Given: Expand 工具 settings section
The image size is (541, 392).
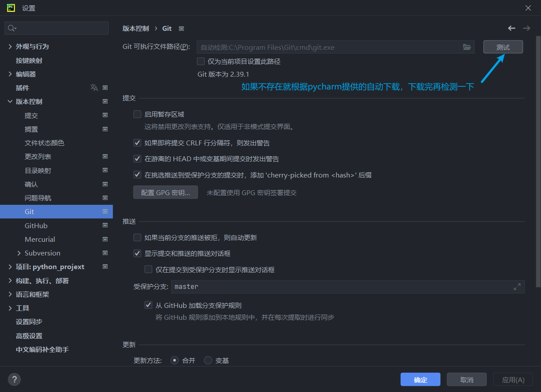Looking at the screenshot, I should coord(10,308).
